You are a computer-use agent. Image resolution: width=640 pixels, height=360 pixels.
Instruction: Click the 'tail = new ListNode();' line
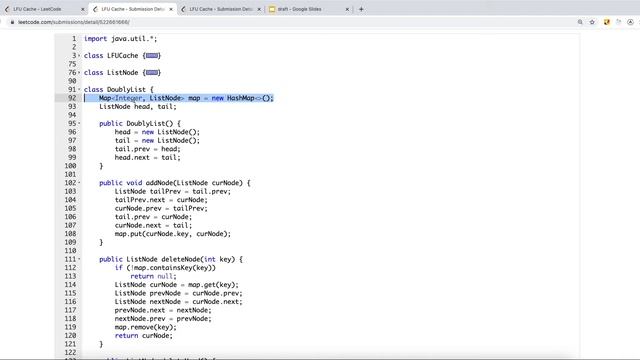coord(157,140)
